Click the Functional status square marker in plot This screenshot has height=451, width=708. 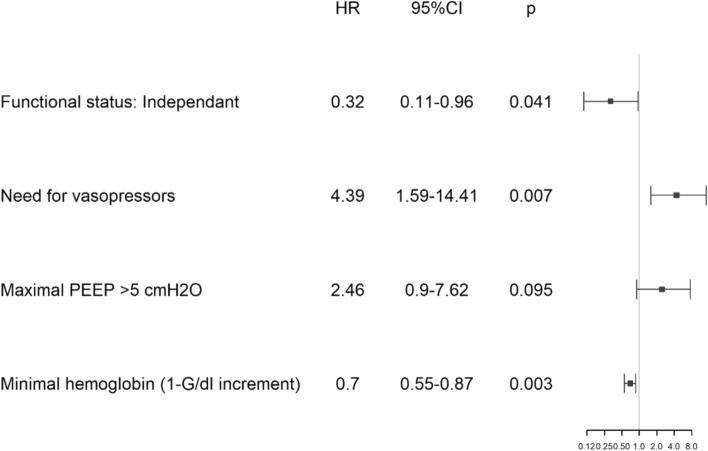point(610,101)
